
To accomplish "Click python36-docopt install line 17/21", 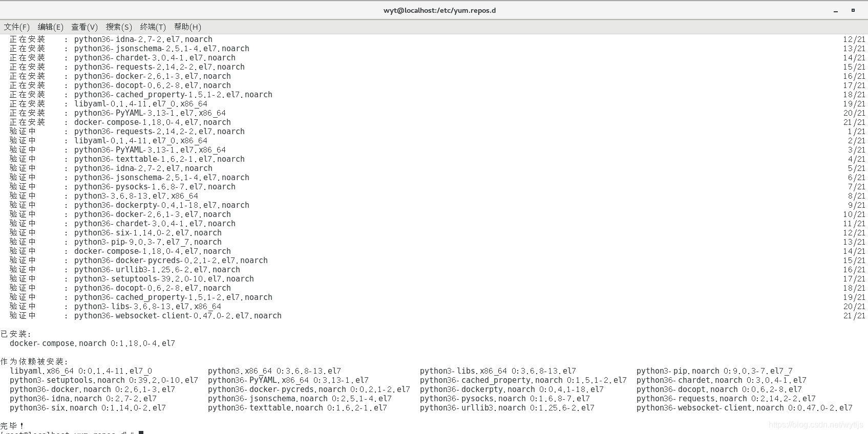I will (437, 85).
